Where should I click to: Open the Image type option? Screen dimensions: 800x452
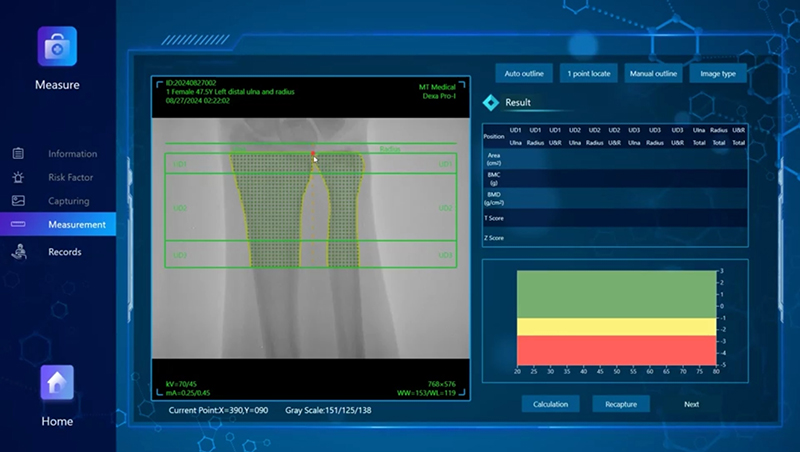[x=716, y=73]
